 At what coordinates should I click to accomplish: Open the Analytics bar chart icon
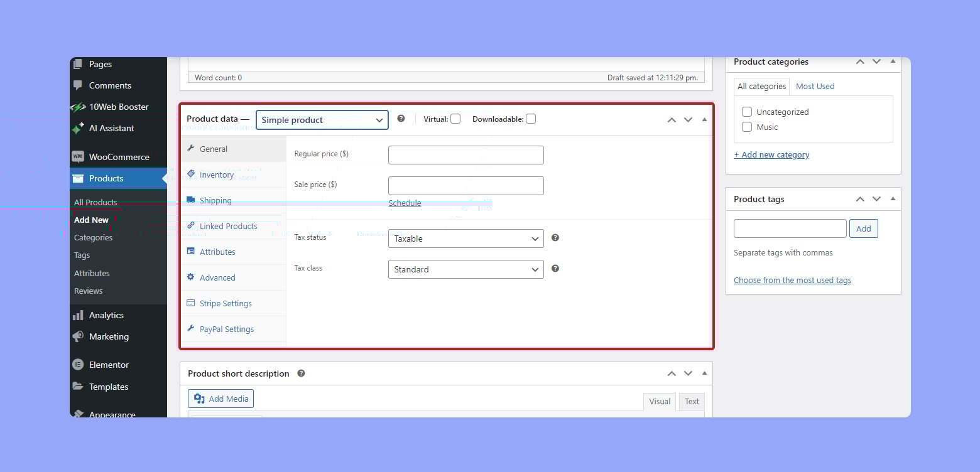tap(78, 315)
